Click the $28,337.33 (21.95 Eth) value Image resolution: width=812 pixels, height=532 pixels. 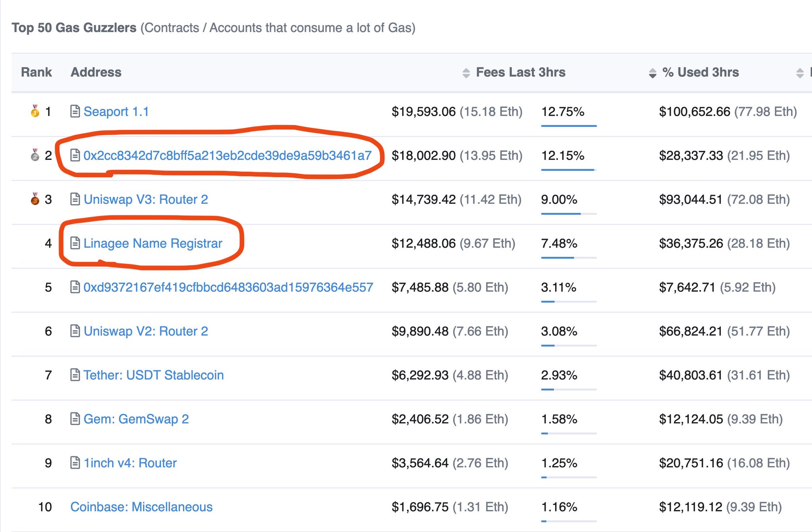(724, 155)
